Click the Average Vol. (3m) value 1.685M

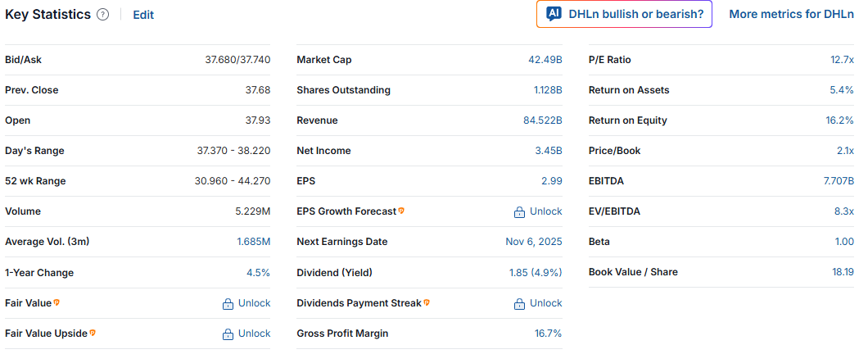(253, 242)
